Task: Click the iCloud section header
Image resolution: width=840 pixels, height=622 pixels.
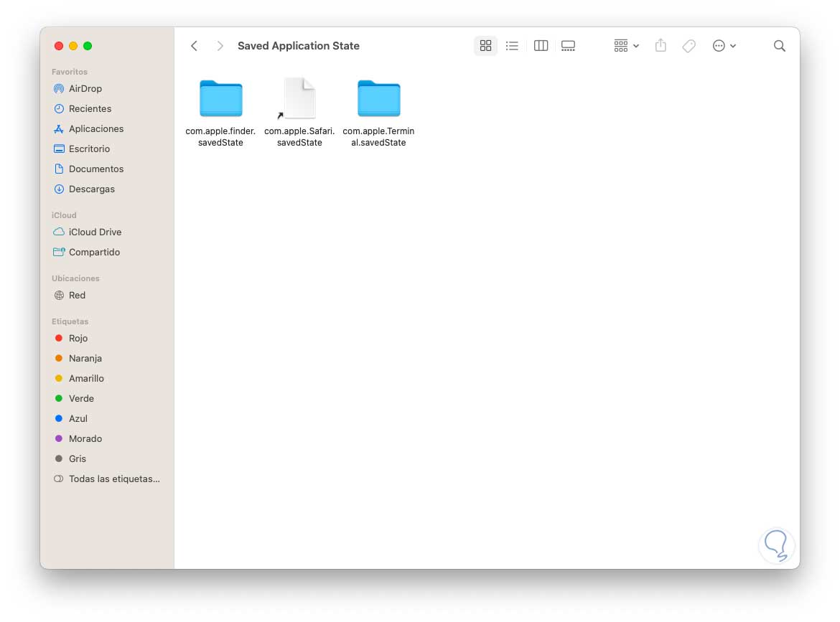Action: [x=64, y=215]
